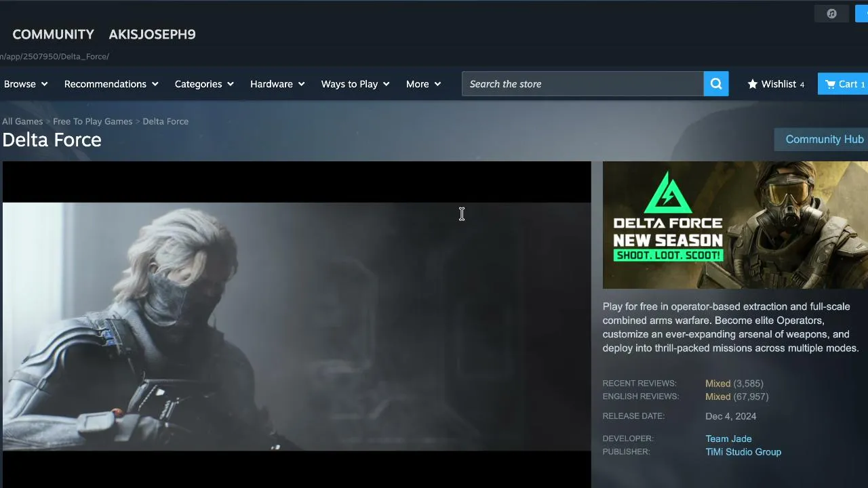Click the magnifier search button

(x=716, y=84)
